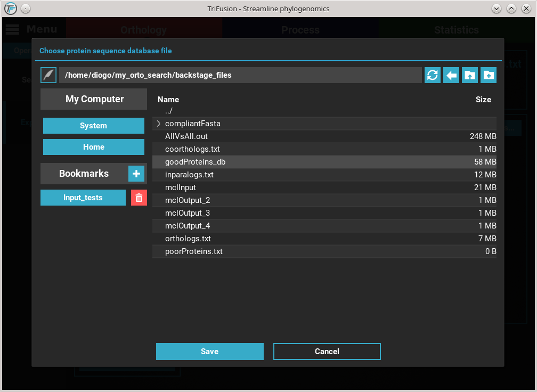Add a bookmark with the plus button

point(136,174)
